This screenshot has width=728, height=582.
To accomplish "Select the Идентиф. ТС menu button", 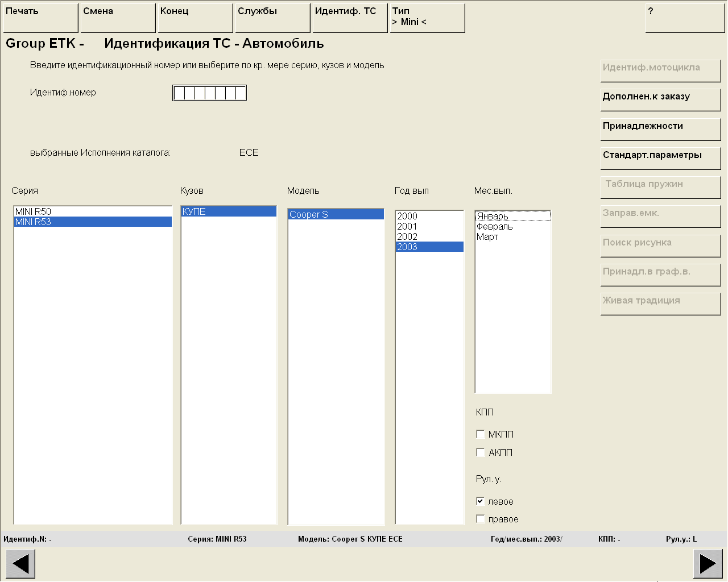I will [350, 18].
